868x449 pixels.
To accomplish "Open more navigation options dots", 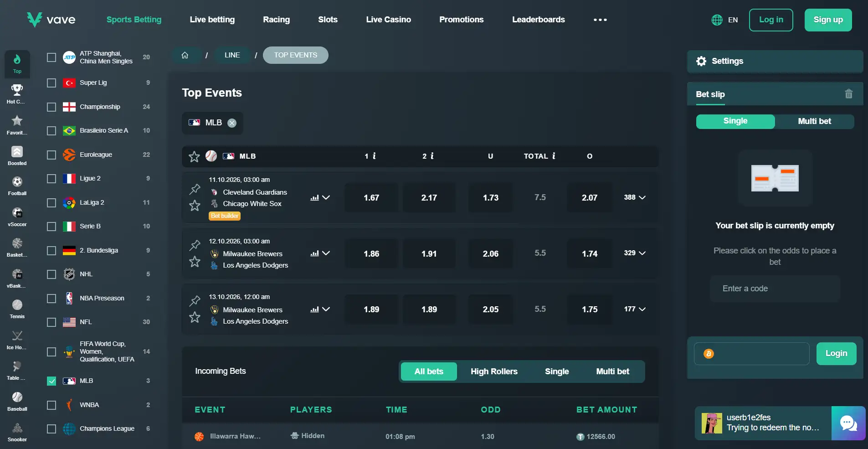I will coord(600,20).
